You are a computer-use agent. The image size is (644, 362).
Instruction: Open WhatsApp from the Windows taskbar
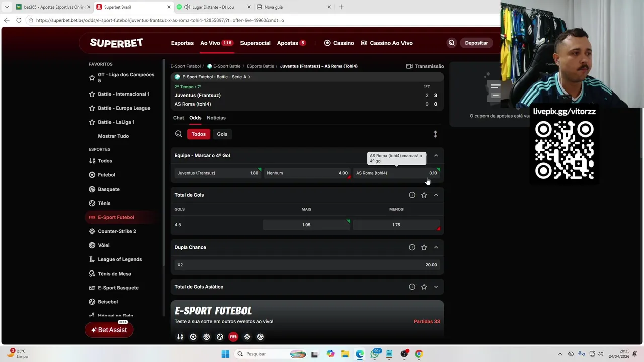(x=375, y=354)
